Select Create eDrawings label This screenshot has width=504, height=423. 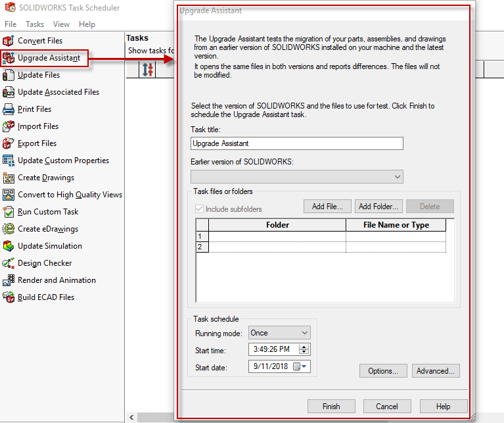pyautogui.click(x=48, y=229)
